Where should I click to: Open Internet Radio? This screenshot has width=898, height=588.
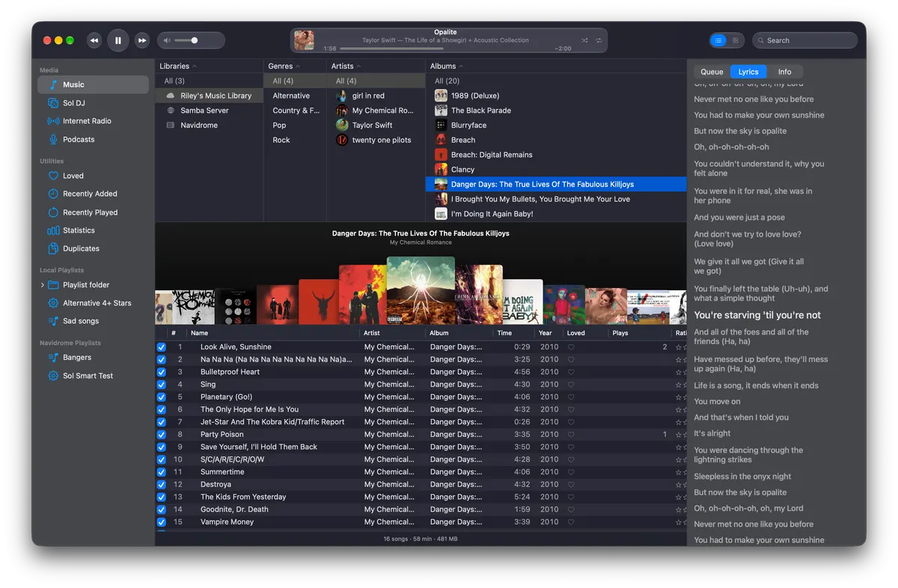94,121
